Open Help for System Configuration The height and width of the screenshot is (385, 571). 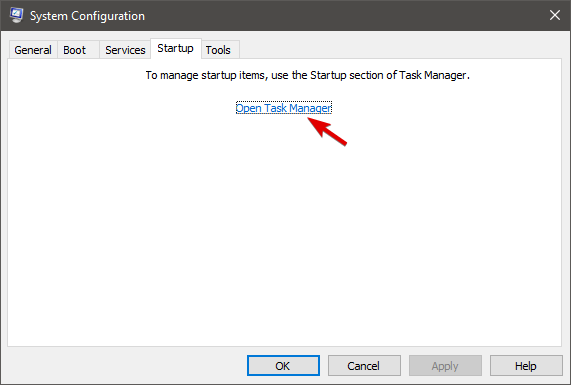click(x=526, y=366)
